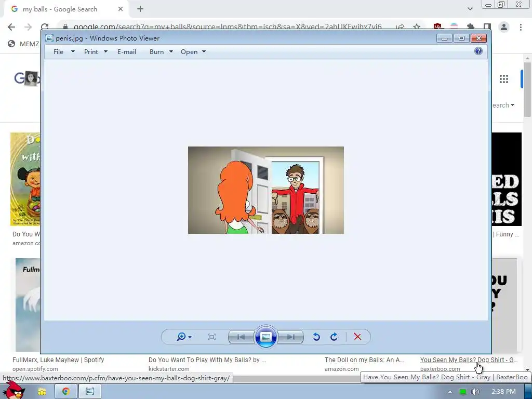Click the share page icon in address bar

401,27
